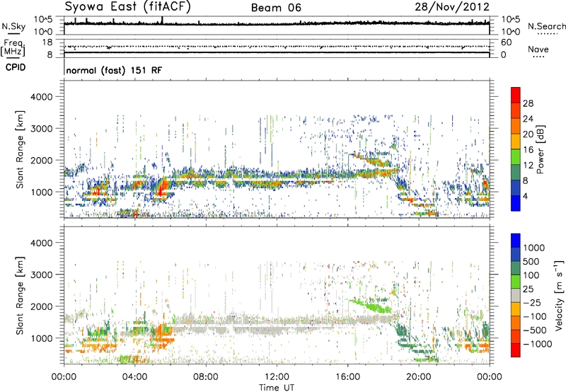Image resolution: width=566 pixels, height=392 pixels.
Task: Click 'normal (fast) 151 RF' text
Action: tap(114, 70)
